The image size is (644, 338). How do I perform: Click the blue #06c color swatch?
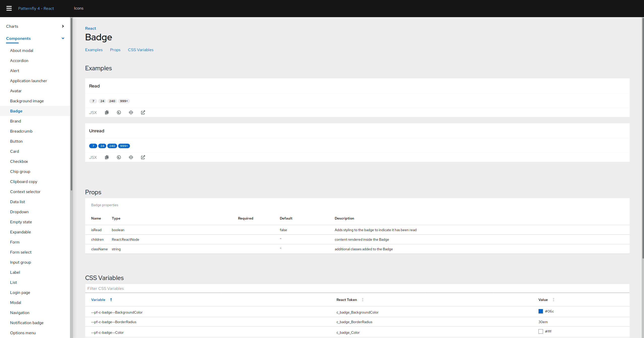540,311
